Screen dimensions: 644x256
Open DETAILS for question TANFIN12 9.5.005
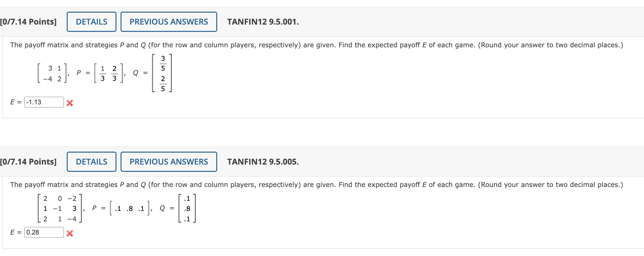(x=92, y=162)
